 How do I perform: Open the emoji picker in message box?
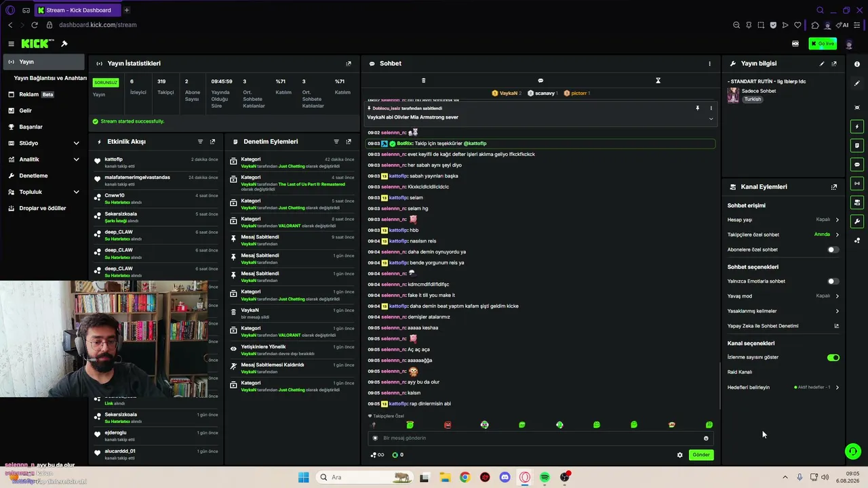[x=706, y=438]
